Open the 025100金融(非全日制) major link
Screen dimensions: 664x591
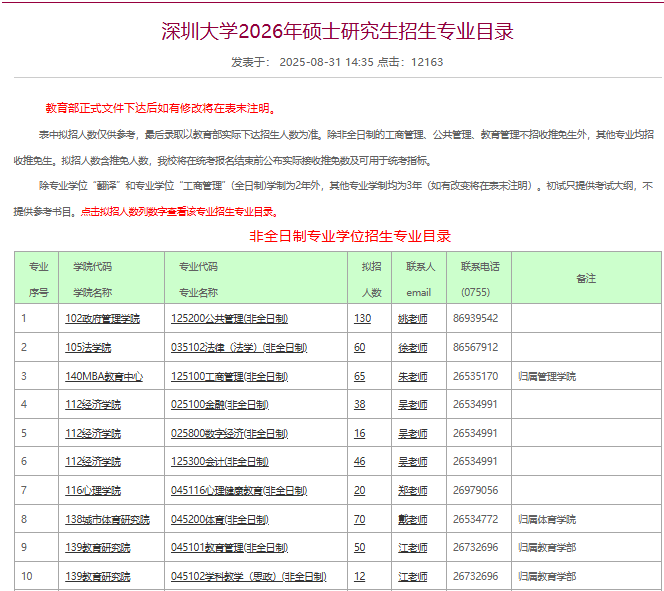220,404
